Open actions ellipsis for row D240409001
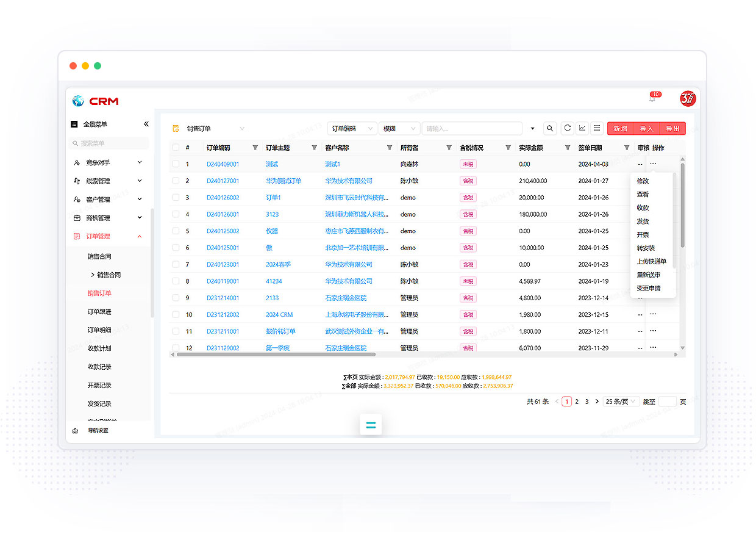756x537 pixels. tap(653, 164)
